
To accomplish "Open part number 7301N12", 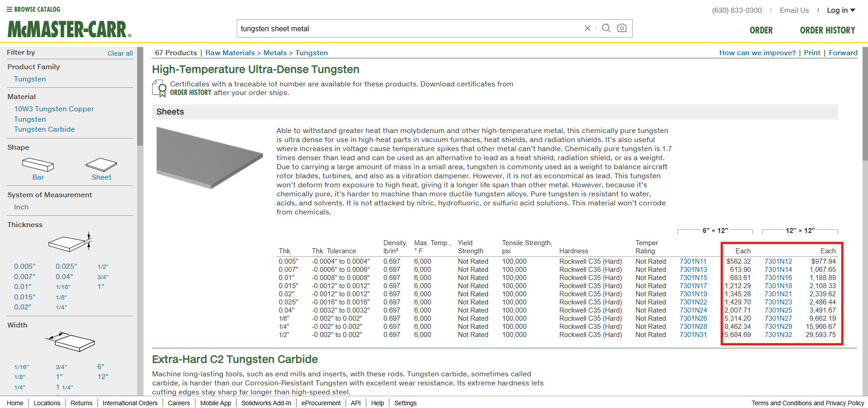I will point(778,261).
